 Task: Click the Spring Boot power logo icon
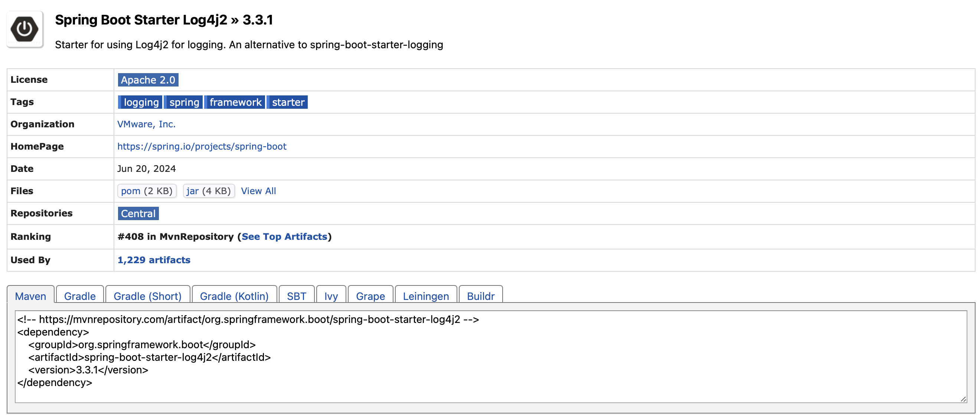coord(25,29)
